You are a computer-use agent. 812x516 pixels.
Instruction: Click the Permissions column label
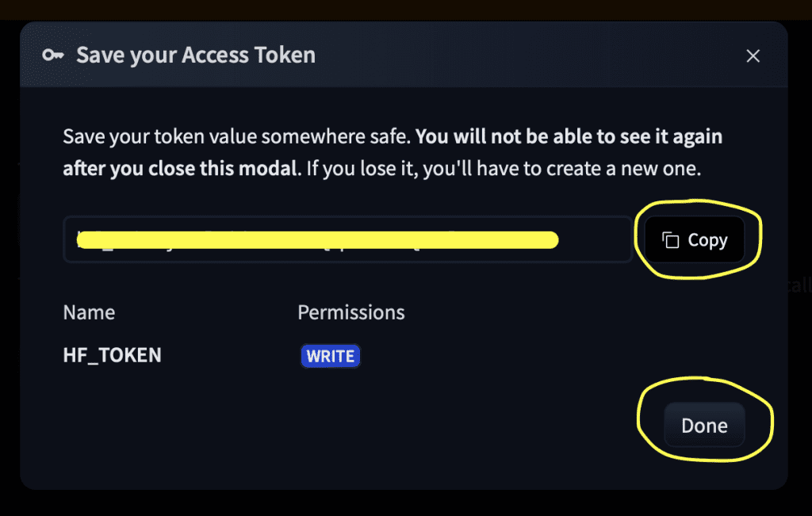[x=350, y=312]
